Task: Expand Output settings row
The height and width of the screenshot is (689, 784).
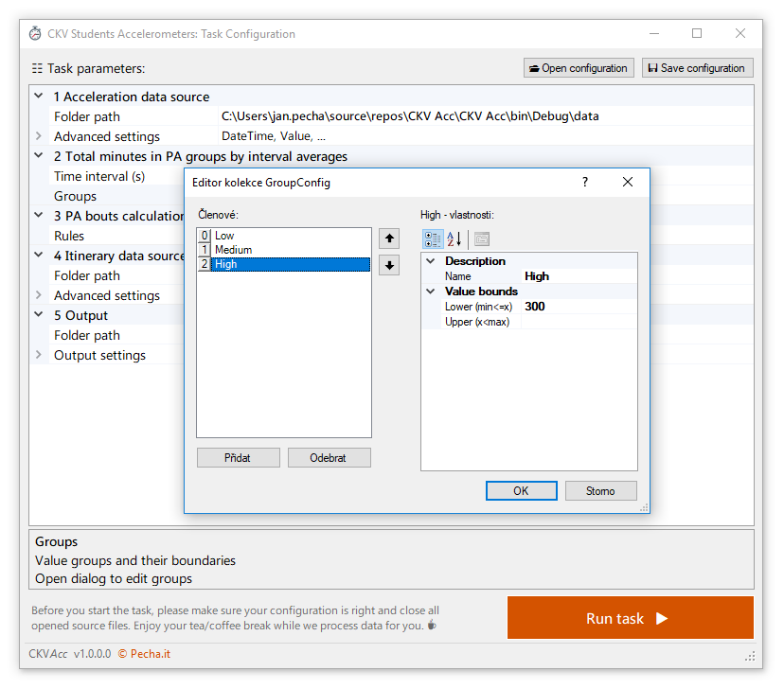Action: [39, 355]
